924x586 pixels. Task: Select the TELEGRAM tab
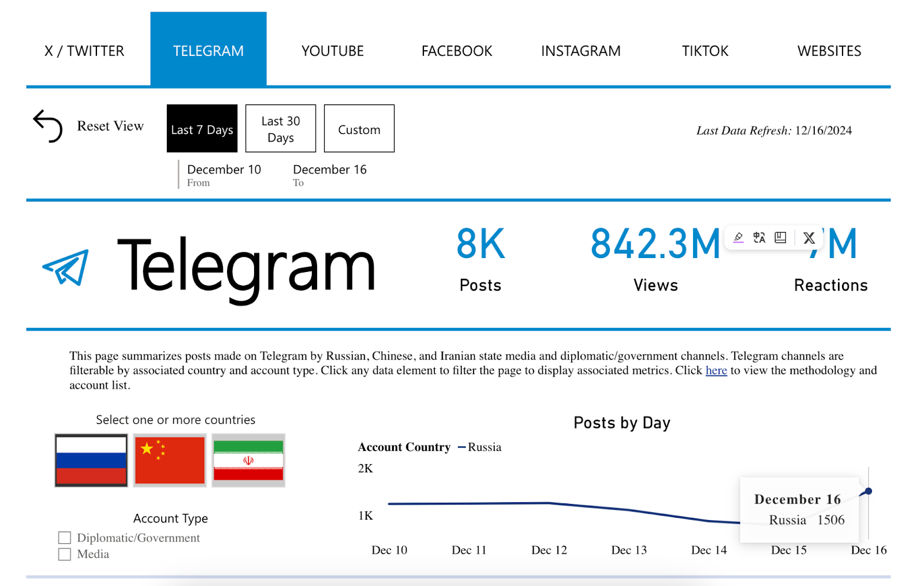click(208, 50)
